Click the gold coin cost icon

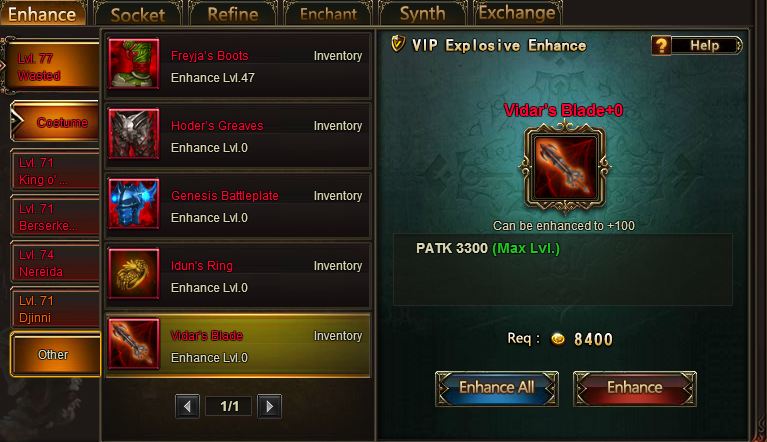click(x=558, y=339)
